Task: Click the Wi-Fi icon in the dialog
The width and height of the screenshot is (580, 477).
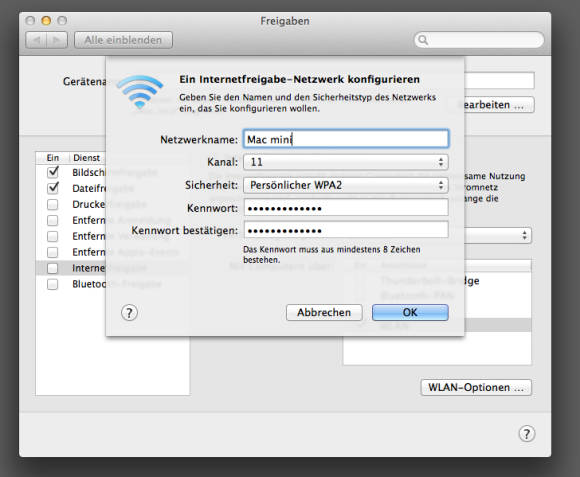Action: point(140,91)
